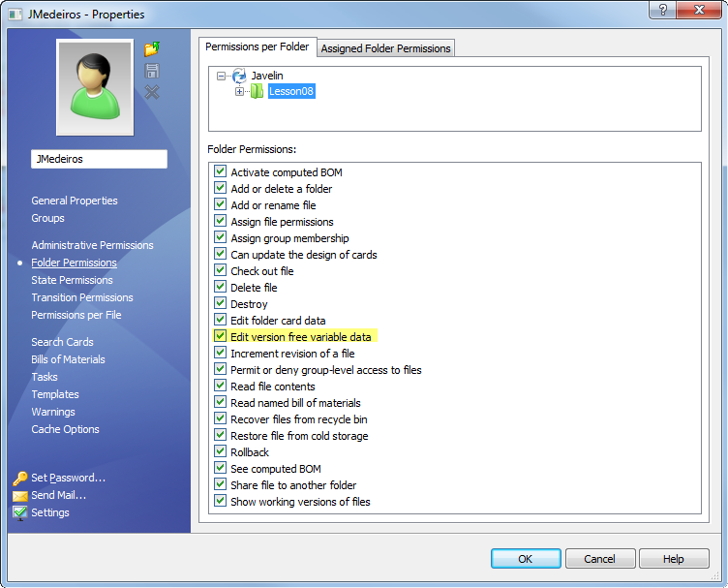Viewport: 728px width, 588px height.
Task: Select the Javelin tree label
Action: (267, 76)
